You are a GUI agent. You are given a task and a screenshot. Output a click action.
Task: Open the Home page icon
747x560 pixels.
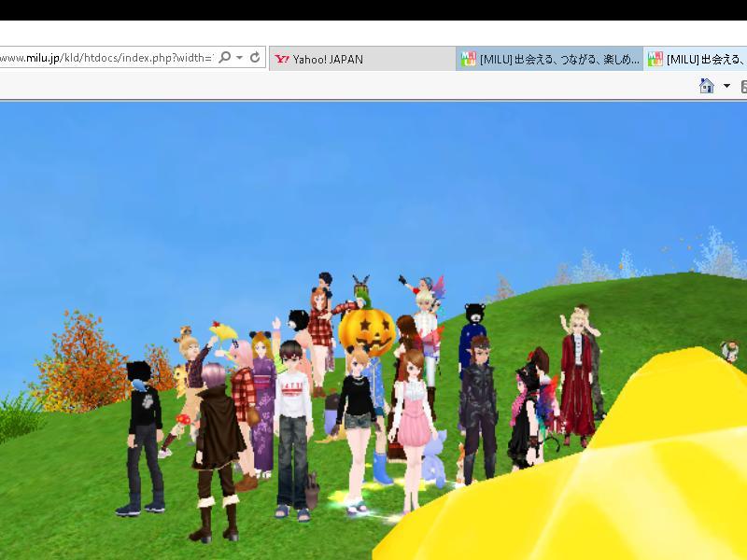707,86
